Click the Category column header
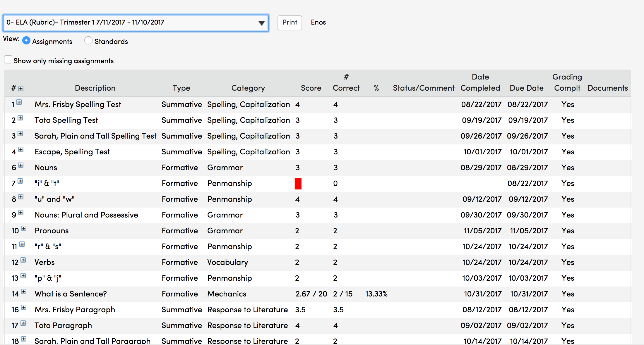 [x=248, y=88]
